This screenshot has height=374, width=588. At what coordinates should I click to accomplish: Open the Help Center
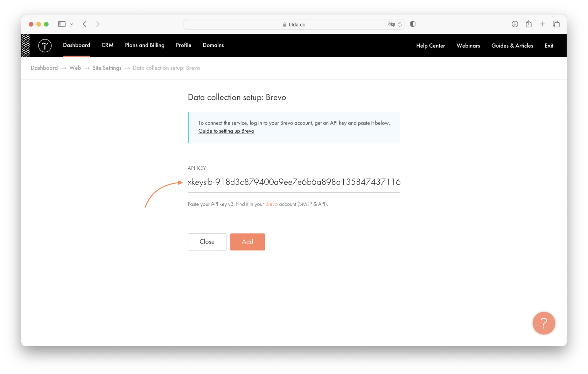click(430, 45)
